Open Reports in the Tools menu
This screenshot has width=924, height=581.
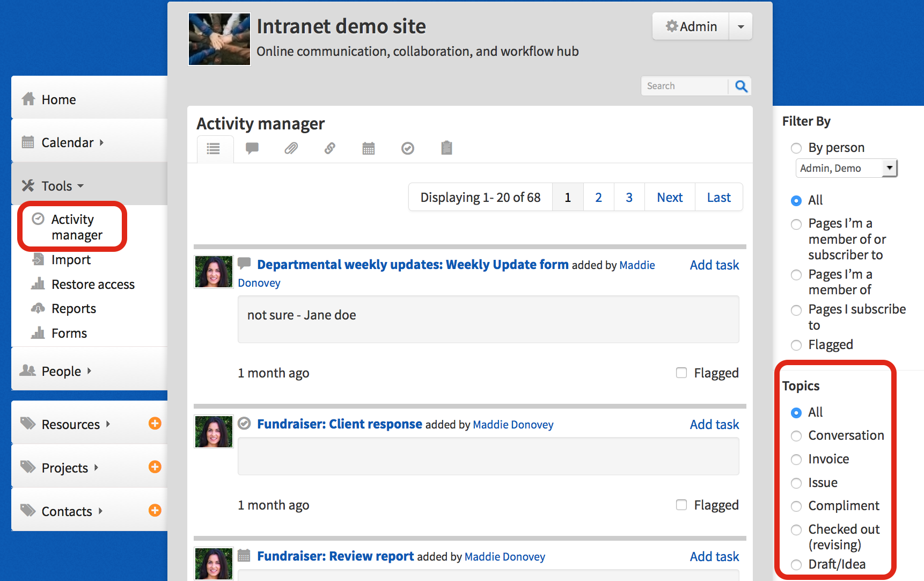[74, 309]
